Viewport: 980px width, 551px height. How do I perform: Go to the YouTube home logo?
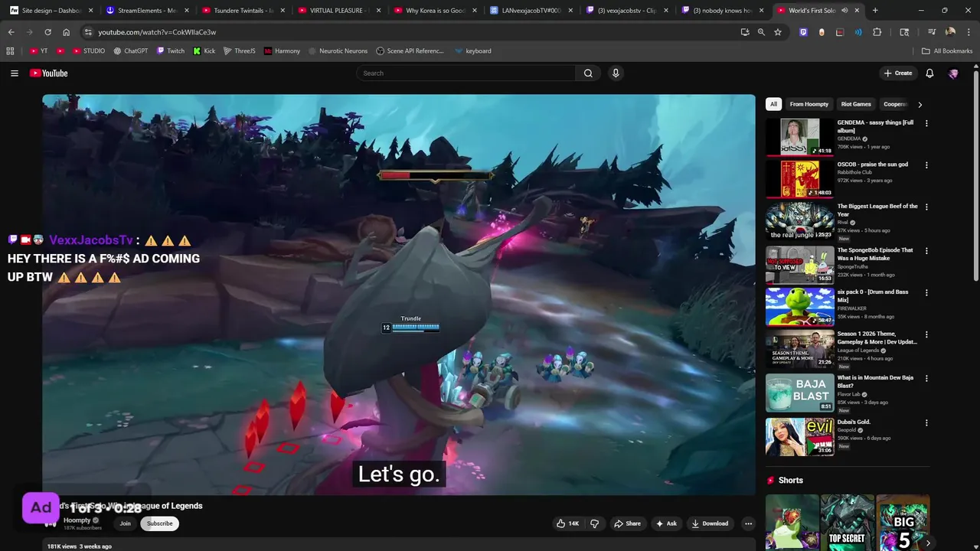49,73
